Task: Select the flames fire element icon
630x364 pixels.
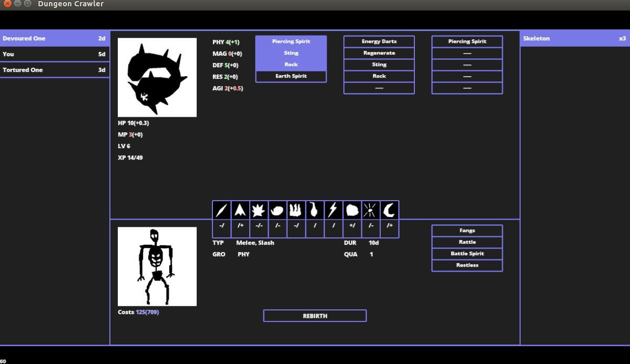Action: [x=296, y=210]
